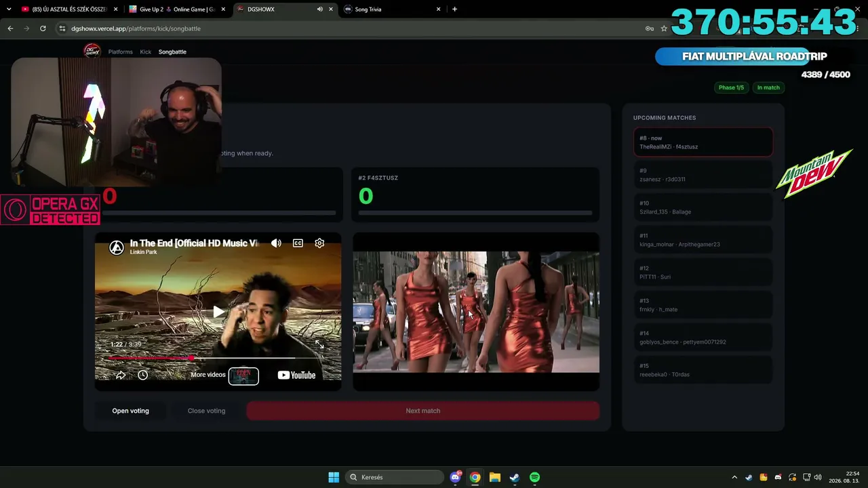The height and width of the screenshot is (488, 868).
Task: Enter fullscreen on the YouTube player
Action: click(319, 345)
